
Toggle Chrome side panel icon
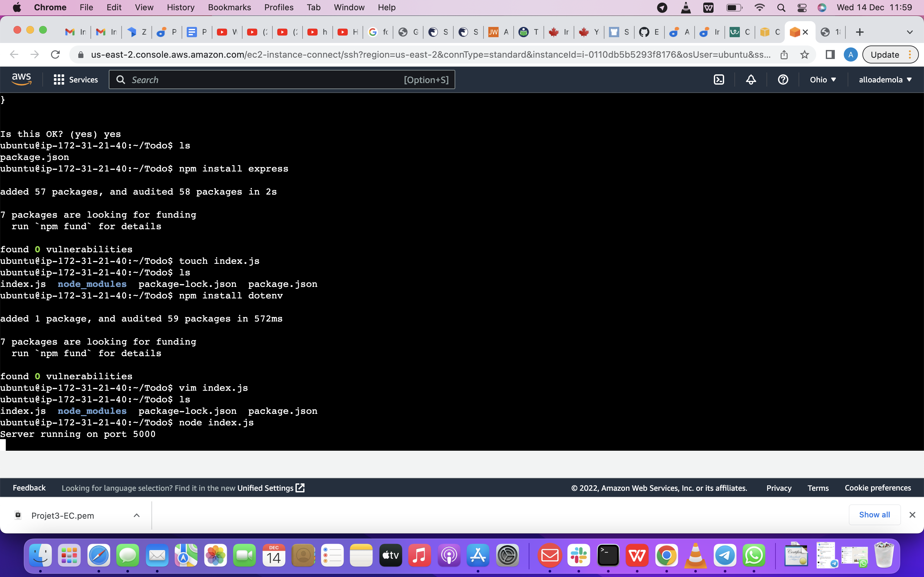tap(830, 54)
